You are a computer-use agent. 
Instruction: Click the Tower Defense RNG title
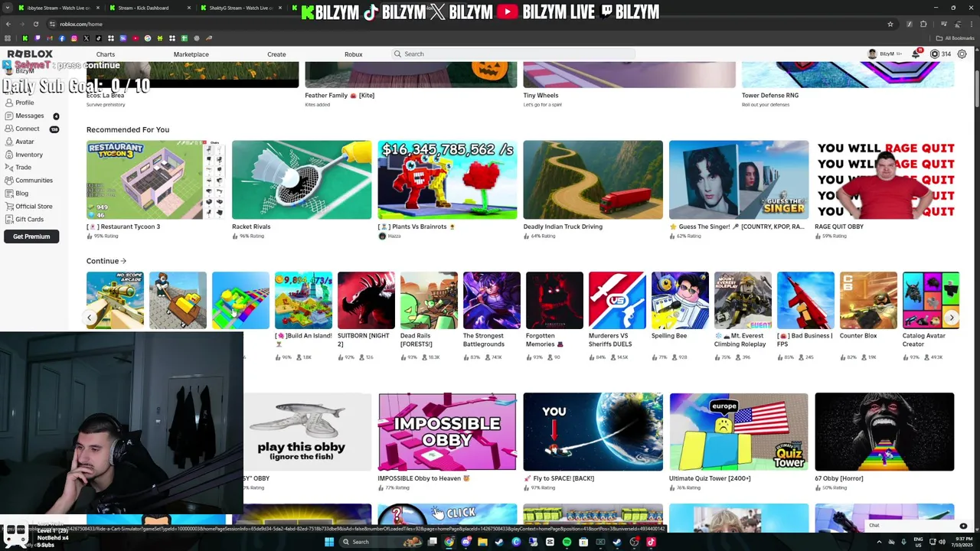point(770,96)
